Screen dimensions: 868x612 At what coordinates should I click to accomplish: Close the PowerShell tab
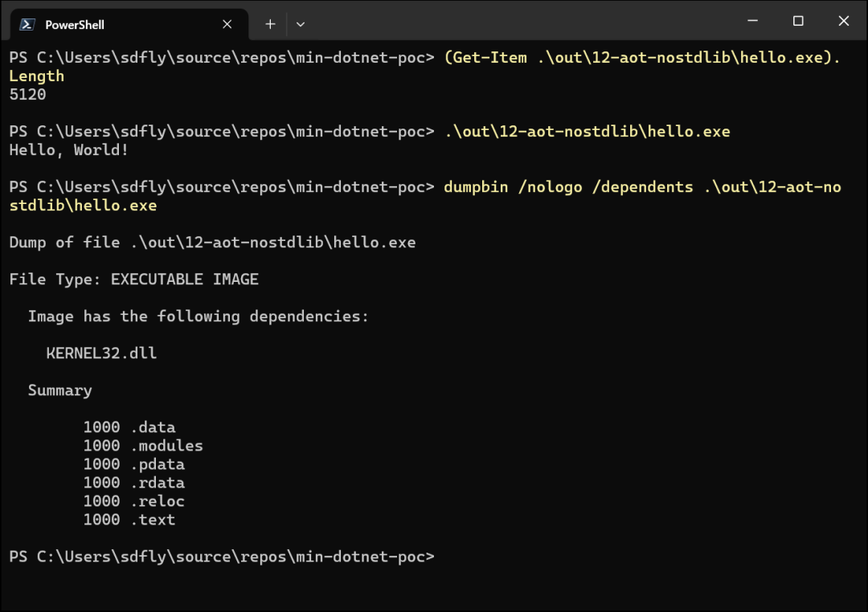point(227,24)
